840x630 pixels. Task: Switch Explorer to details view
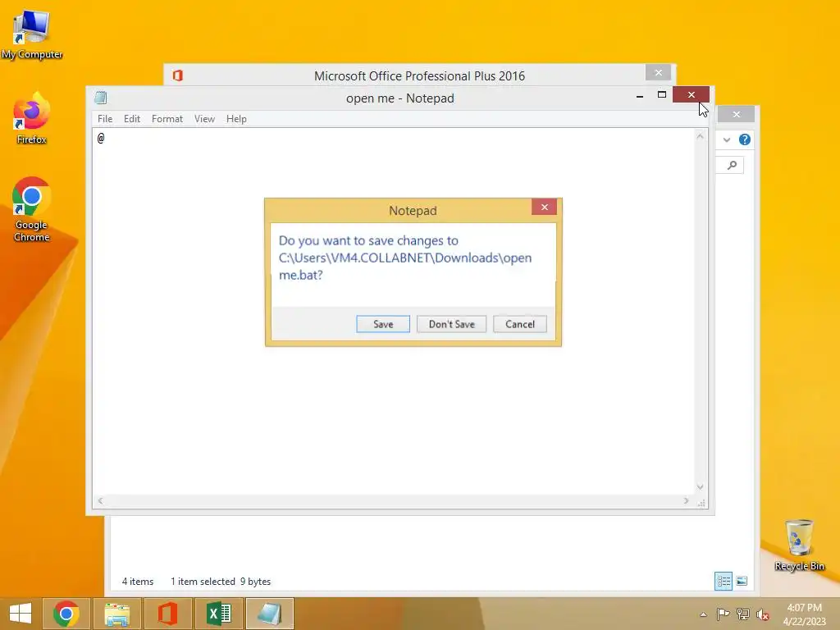[x=724, y=581]
